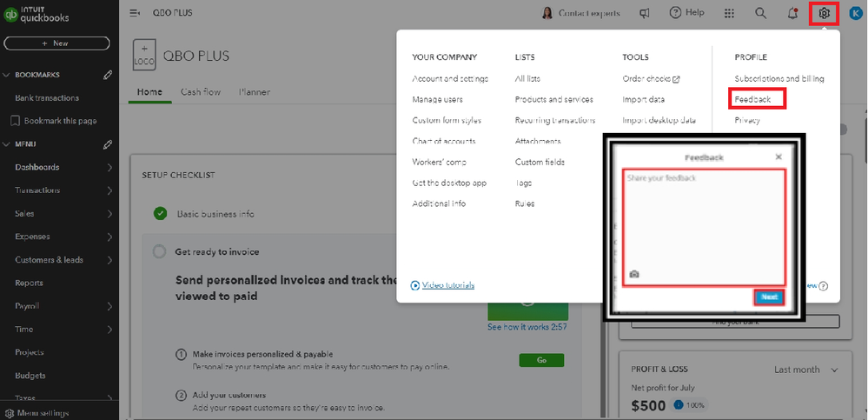Switch to the Cash flow tab

click(x=201, y=92)
